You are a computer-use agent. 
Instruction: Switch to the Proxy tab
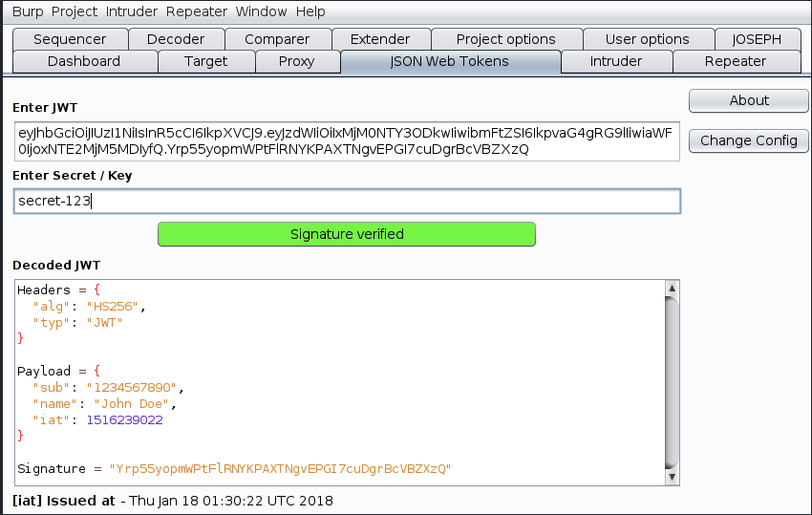(297, 61)
